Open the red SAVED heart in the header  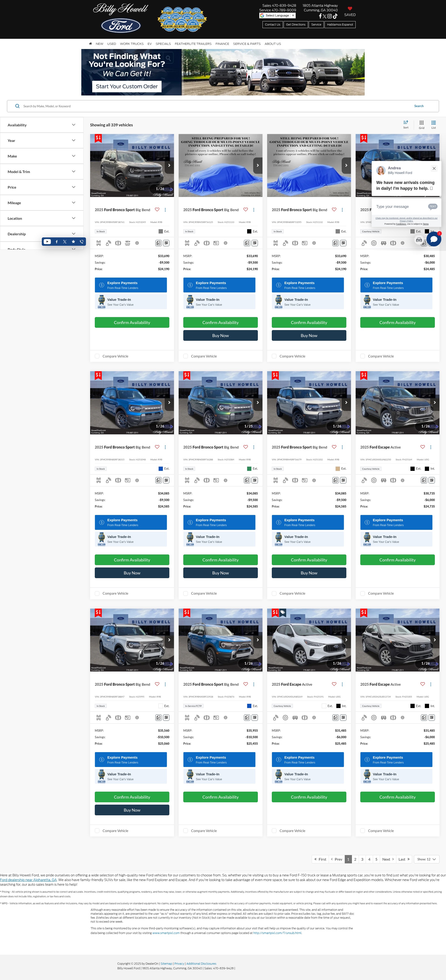coord(350,9)
